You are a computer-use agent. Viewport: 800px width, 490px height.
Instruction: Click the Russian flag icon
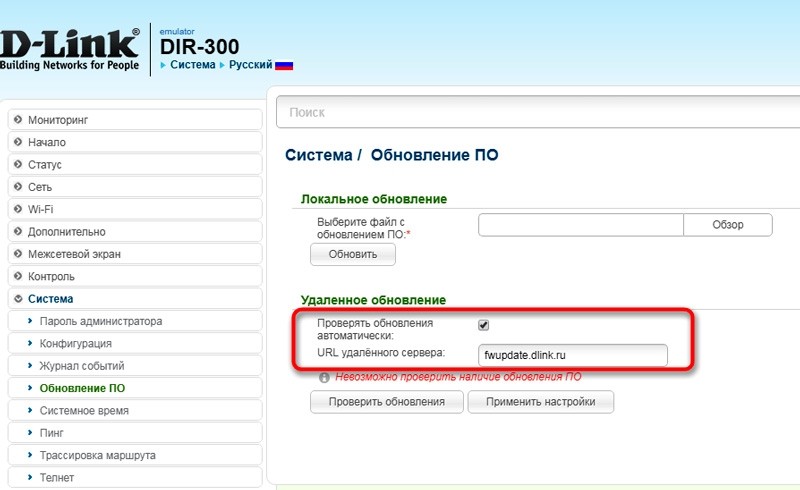click(x=284, y=65)
